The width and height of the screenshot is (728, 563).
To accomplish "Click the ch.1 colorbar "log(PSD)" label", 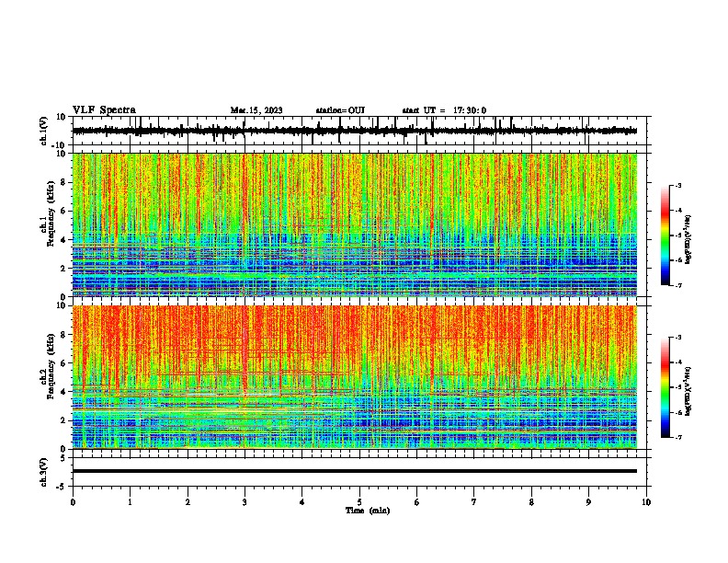I will tap(688, 240).
